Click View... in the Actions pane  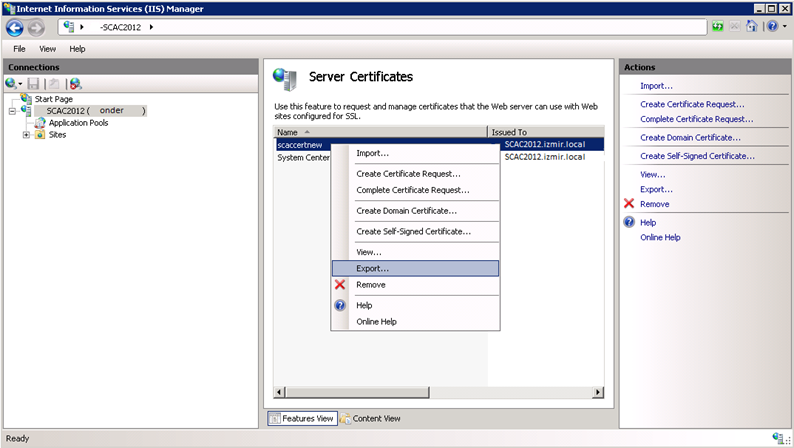pos(653,175)
